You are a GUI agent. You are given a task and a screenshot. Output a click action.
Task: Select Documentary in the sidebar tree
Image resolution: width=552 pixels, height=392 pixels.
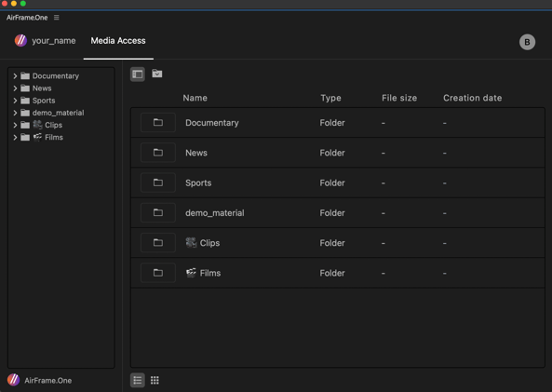[56, 75]
